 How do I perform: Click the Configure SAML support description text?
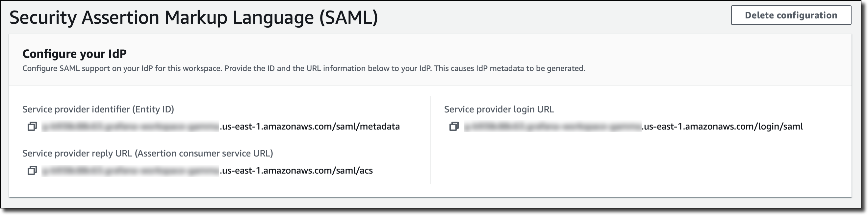pyautogui.click(x=303, y=68)
